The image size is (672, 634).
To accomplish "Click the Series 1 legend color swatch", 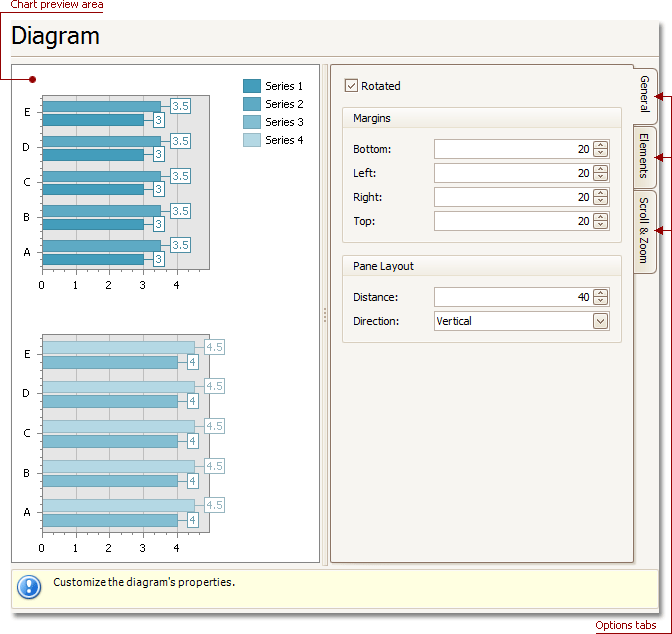I will (x=252, y=86).
